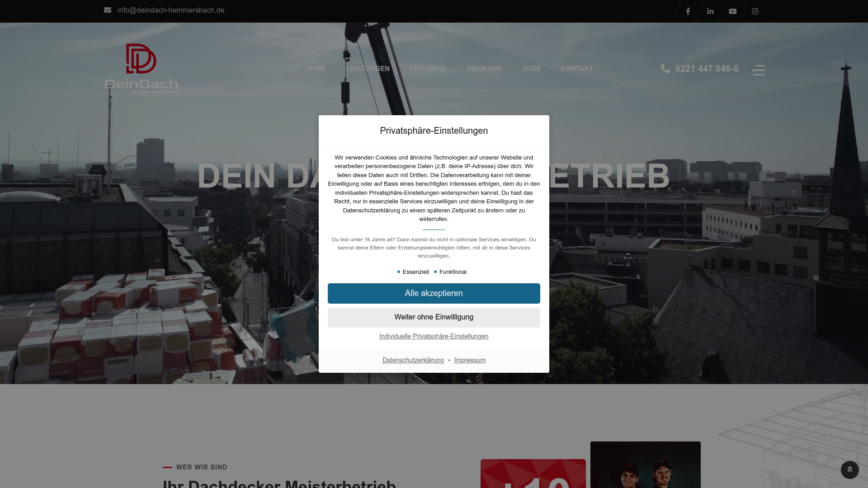Click the DeinDach logo
868x488 pixels.
point(141,69)
